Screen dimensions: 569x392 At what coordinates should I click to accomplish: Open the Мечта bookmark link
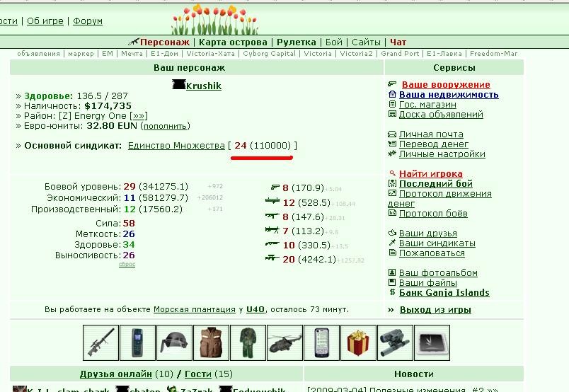click(x=132, y=54)
